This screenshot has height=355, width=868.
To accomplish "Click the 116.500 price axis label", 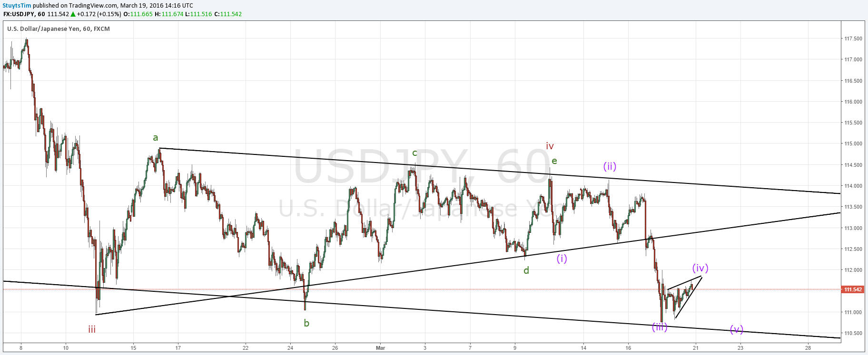I will pyautogui.click(x=853, y=81).
